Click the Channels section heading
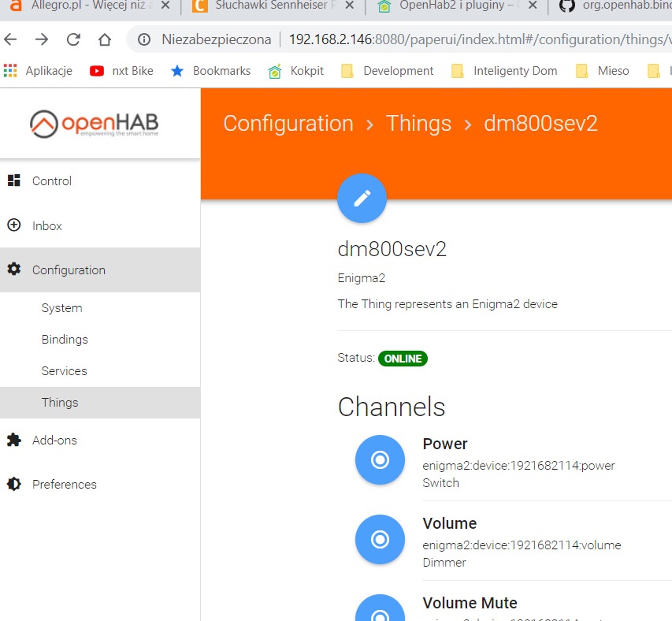This screenshot has width=672, height=621. (x=392, y=407)
